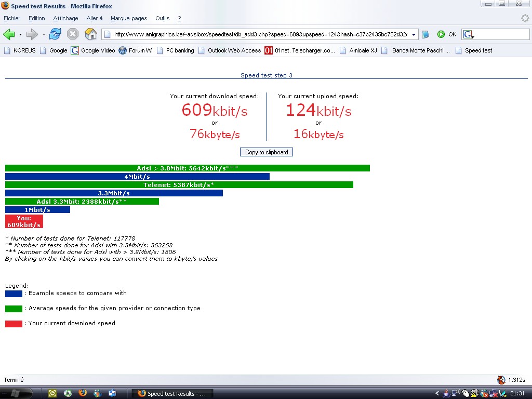The width and height of the screenshot is (532, 399).
Task: Click the green Back arrow button
Action: (9, 34)
